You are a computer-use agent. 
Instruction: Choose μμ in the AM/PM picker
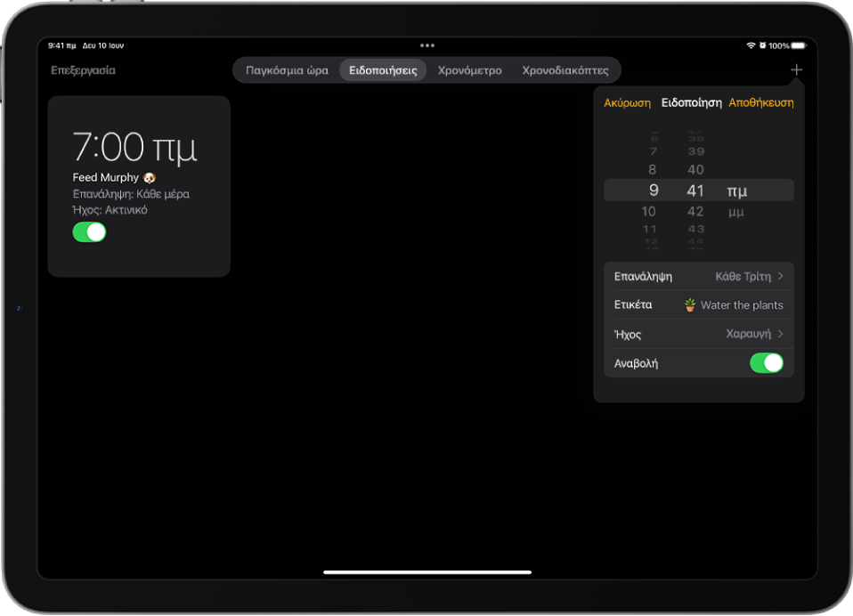[x=736, y=212]
